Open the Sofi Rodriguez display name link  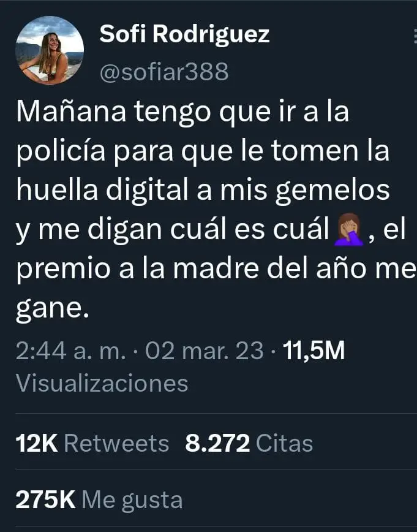pos(184,34)
